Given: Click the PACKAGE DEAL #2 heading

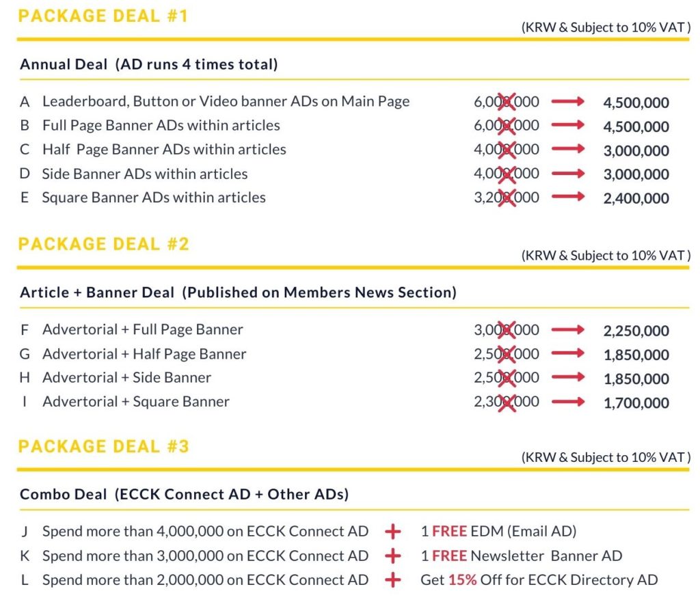Looking at the screenshot, I should pyautogui.click(x=103, y=244).
